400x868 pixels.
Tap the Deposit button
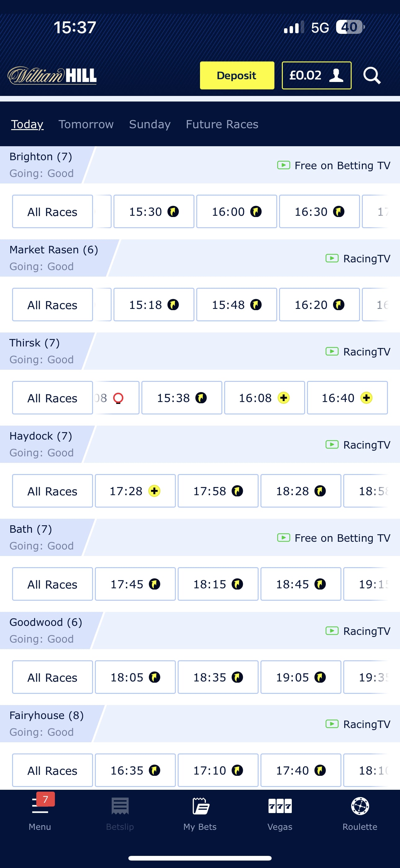(237, 75)
